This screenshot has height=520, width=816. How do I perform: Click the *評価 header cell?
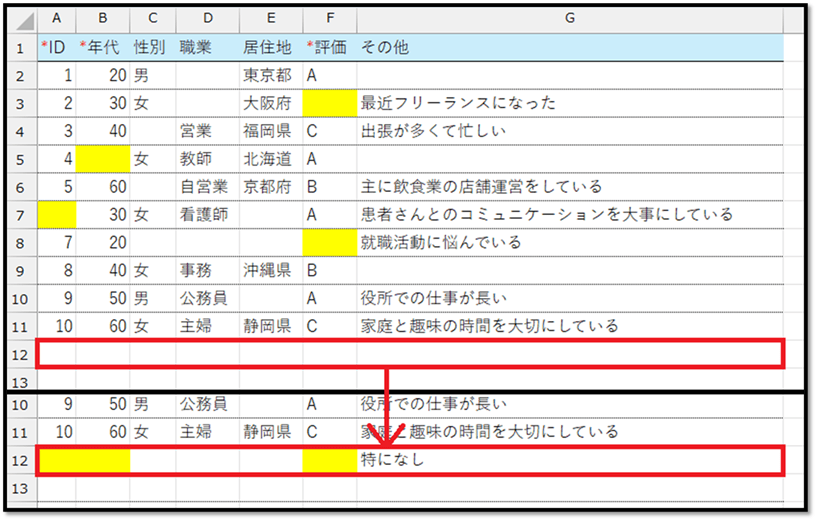tap(329, 47)
